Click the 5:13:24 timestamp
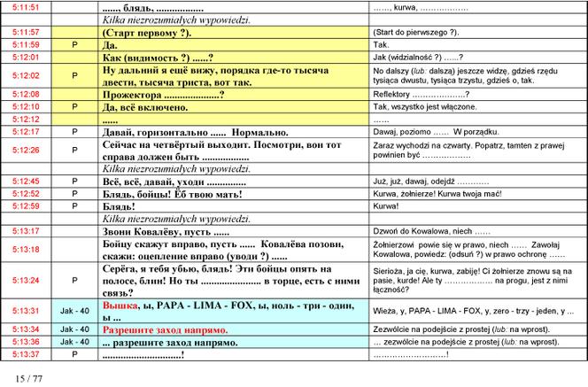This screenshot has height=387, width=588. pos(26,280)
